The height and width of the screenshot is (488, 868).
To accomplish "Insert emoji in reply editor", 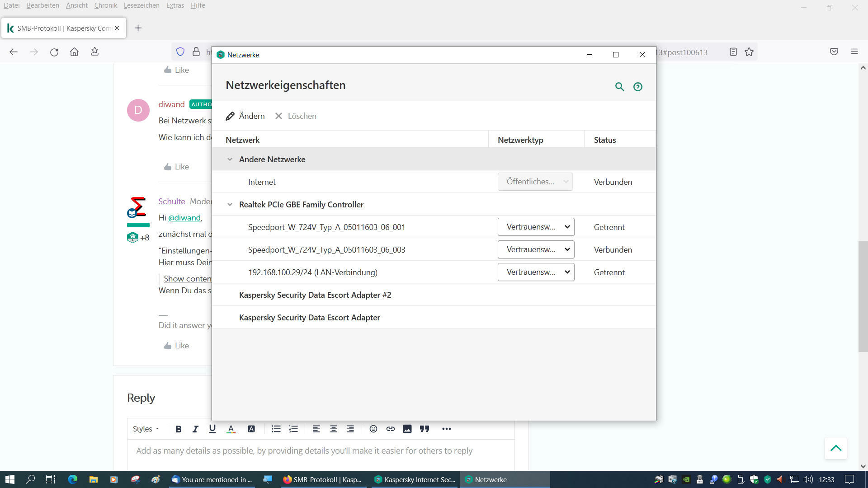I will [x=373, y=429].
